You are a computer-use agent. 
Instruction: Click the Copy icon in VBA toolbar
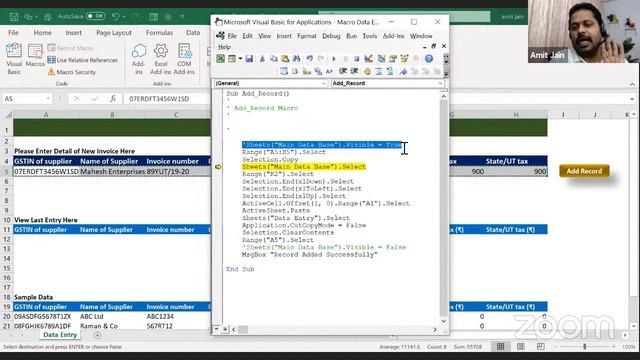click(273, 59)
